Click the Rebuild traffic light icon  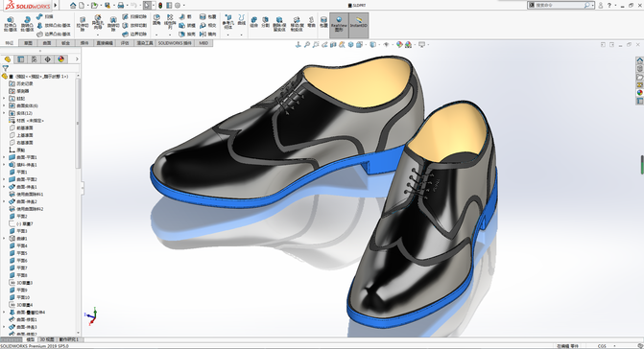pos(160,6)
